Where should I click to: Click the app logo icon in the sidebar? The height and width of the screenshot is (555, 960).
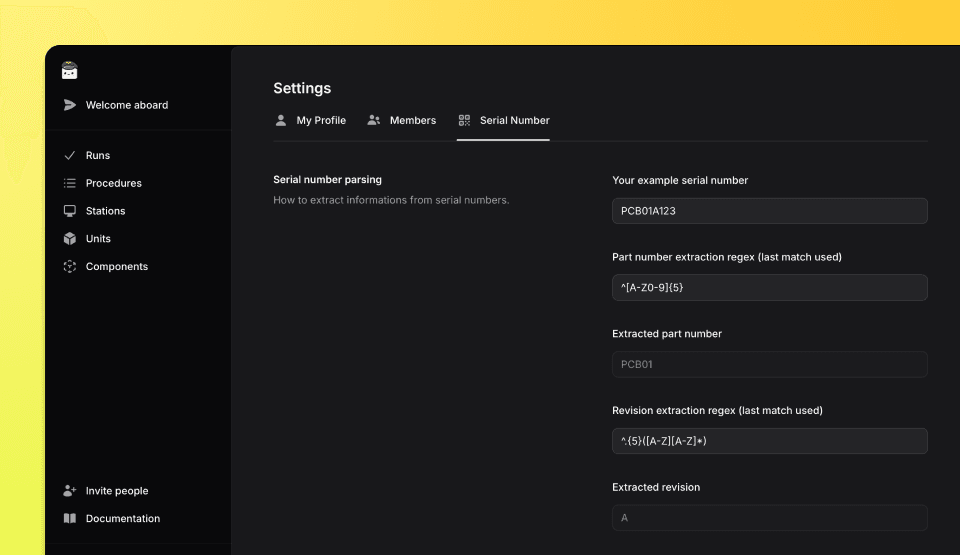point(70,70)
